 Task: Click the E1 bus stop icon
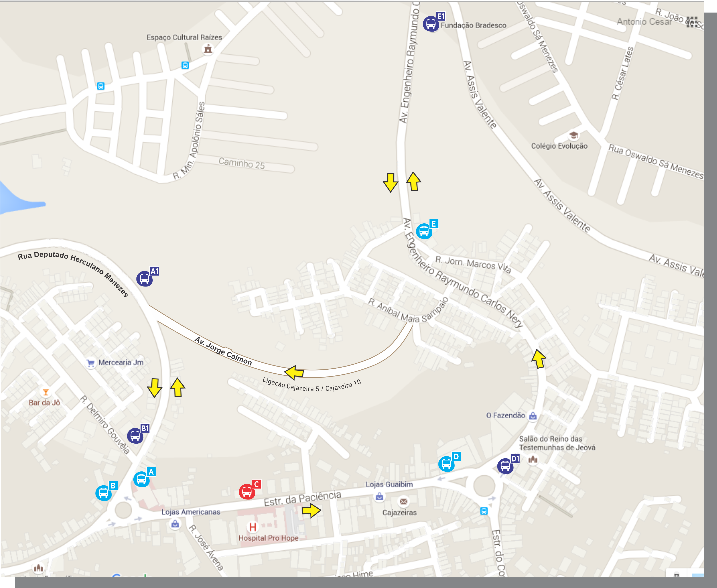click(431, 24)
